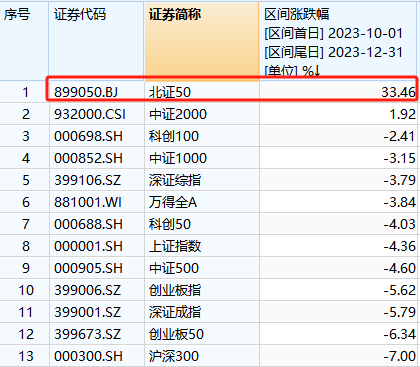
Task: Click the -3.15 change value
Action: point(399,158)
